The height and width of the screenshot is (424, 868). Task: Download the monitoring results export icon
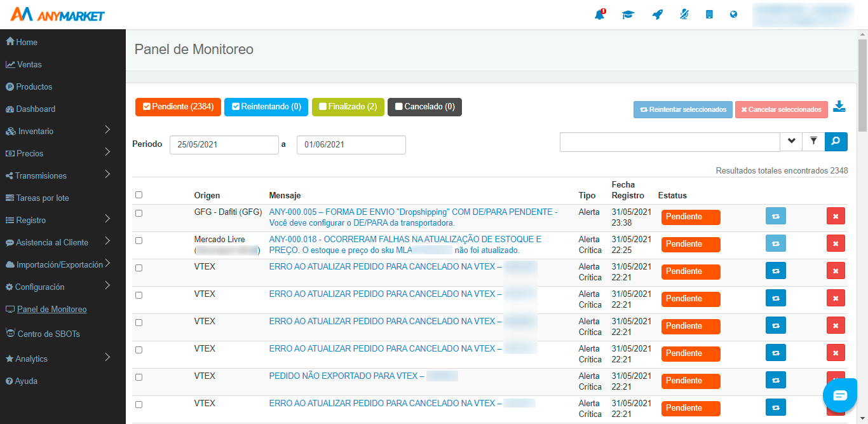839,106
